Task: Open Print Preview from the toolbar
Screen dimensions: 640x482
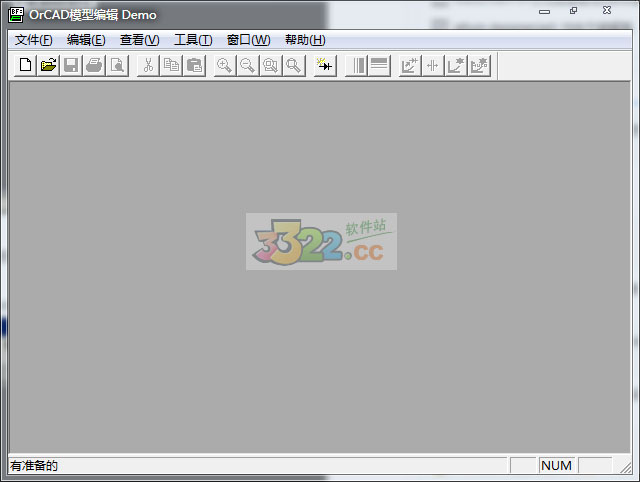Action: 117,65
